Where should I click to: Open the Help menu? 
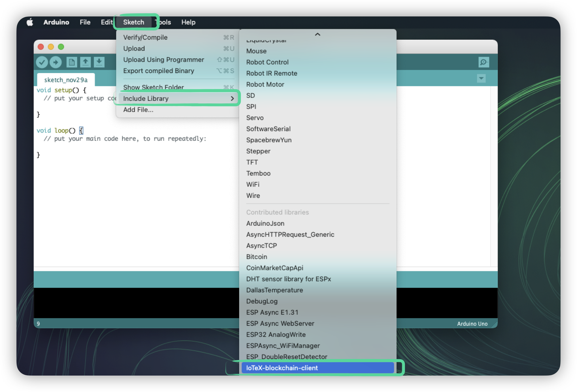188,22
